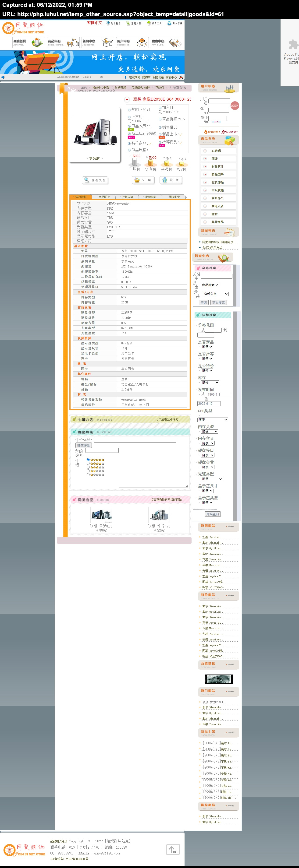Open the 商品中心 boxes icon
The width and height of the screenshot is (299, 868).
click(72, 42)
